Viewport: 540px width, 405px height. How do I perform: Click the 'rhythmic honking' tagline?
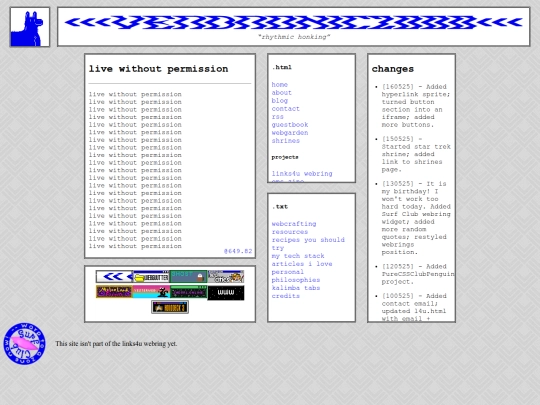coord(294,37)
